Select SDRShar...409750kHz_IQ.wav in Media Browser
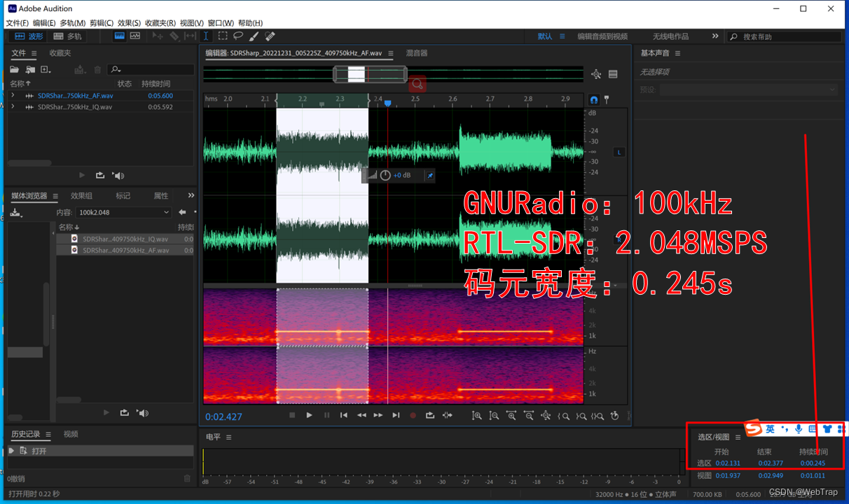849x504 pixels. point(125,239)
